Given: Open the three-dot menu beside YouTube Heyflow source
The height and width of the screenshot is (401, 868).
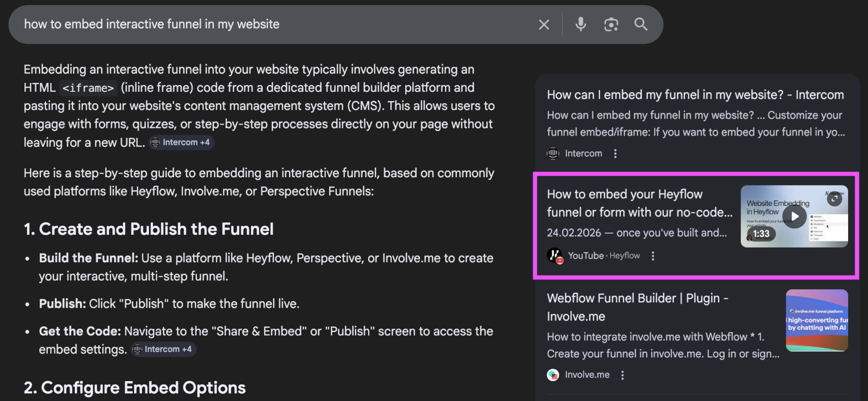Looking at the screenshot, I should (x=653, y=256).
